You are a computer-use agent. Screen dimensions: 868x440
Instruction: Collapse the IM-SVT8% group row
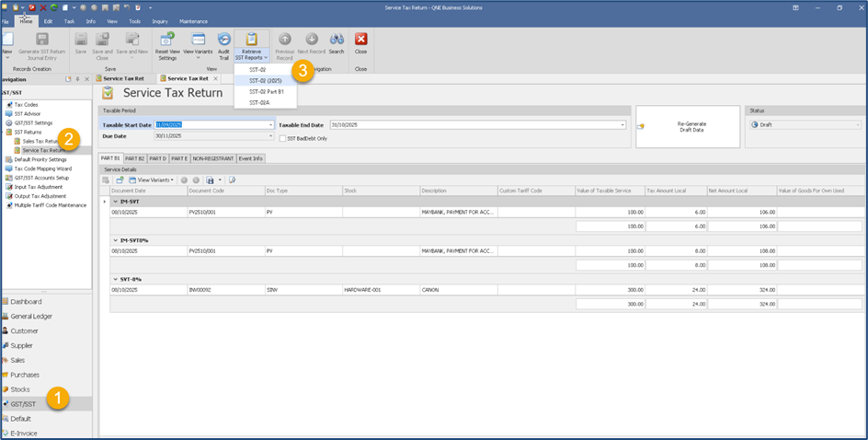point(115,240)
